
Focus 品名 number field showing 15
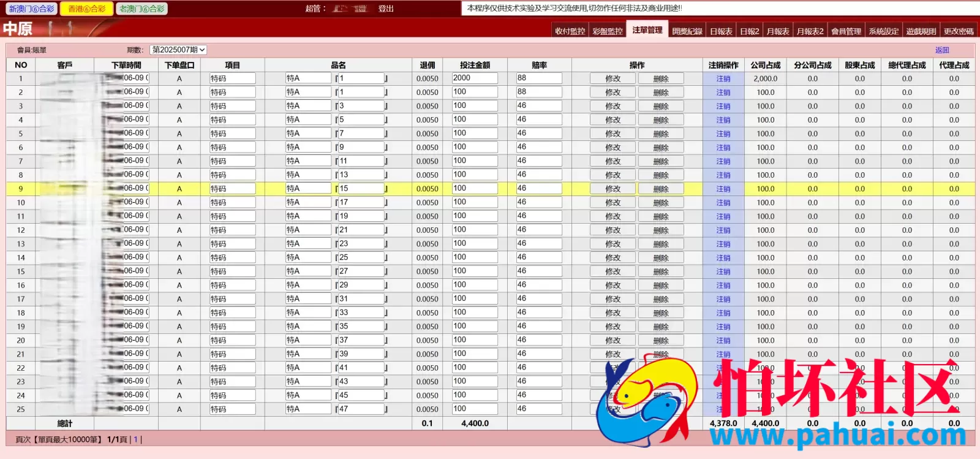coord(361,189)
